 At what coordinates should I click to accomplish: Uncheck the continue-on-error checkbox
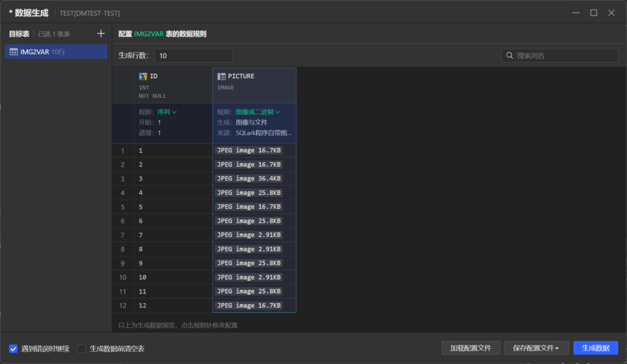pos(13,349)
